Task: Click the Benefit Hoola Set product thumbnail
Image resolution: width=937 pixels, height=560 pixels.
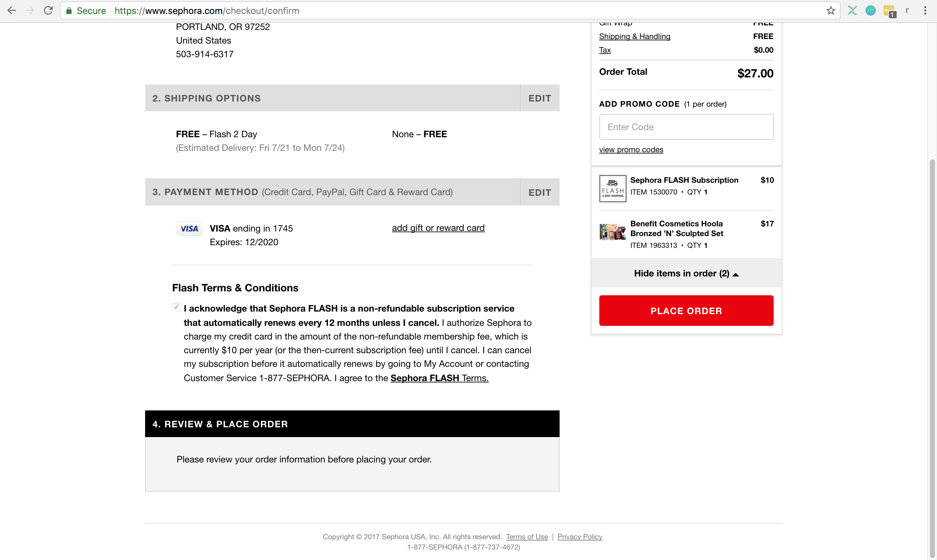Action: click(x=612, y=232)
